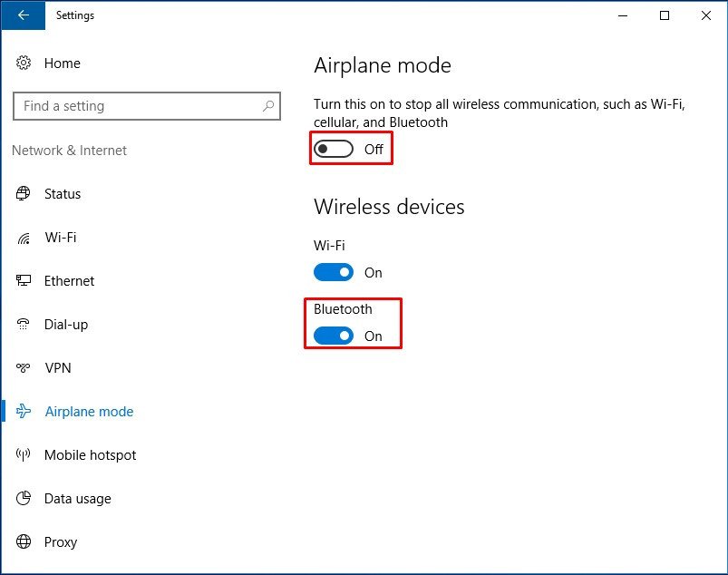728x575 pixels.
Task: Go to Settings Home
Action: [x=62, y=63]
